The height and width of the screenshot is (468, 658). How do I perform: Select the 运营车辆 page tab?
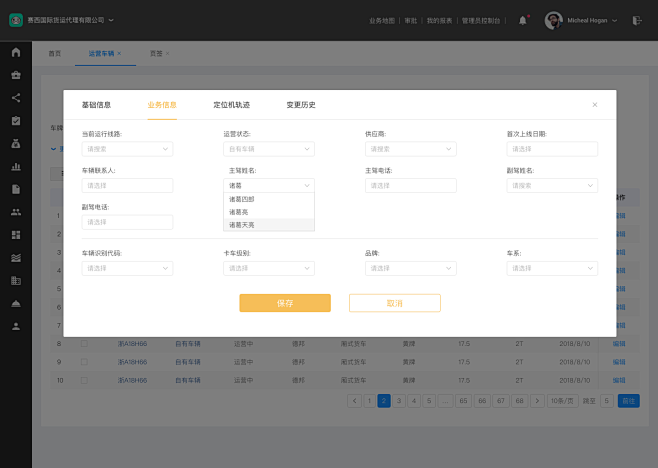point(101,53)
